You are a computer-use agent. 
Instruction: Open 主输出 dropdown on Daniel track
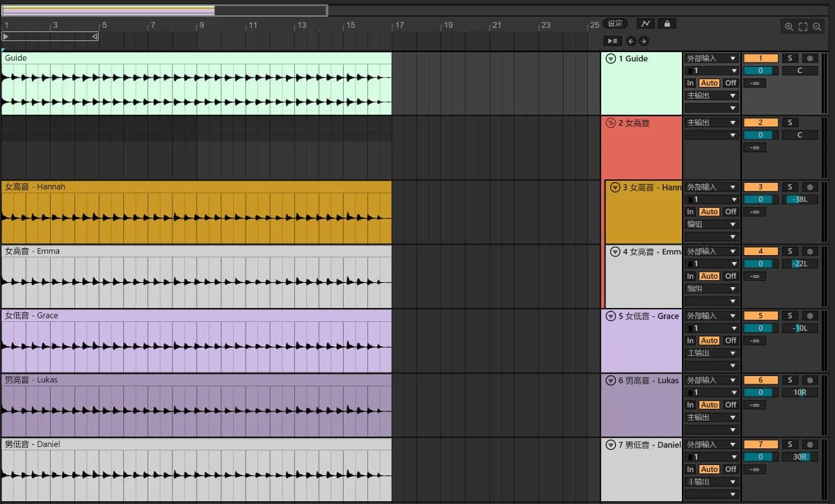pos(711,482)
